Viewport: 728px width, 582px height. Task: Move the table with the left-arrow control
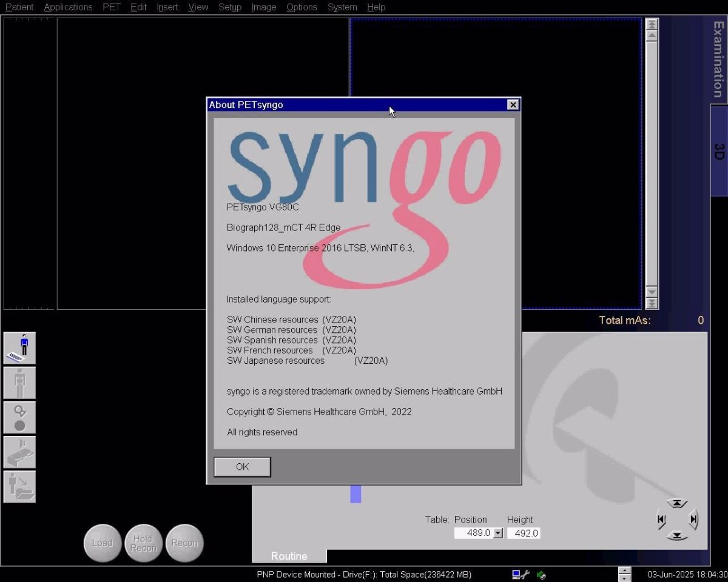661,519
